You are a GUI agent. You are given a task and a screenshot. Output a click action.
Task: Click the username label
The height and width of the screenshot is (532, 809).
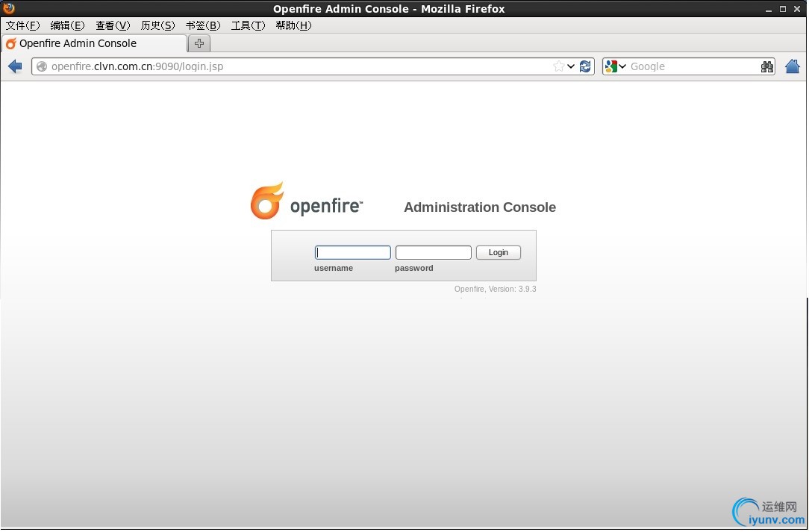[334, 268]
